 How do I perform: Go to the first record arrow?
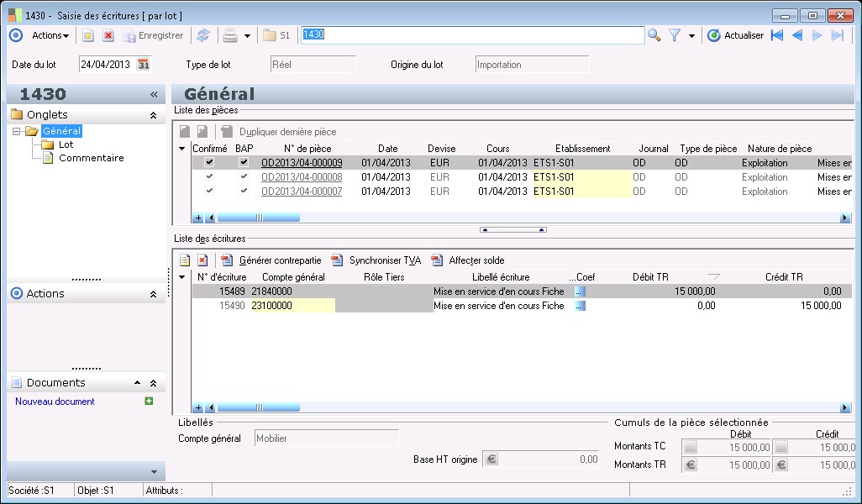tap(777, 35)
